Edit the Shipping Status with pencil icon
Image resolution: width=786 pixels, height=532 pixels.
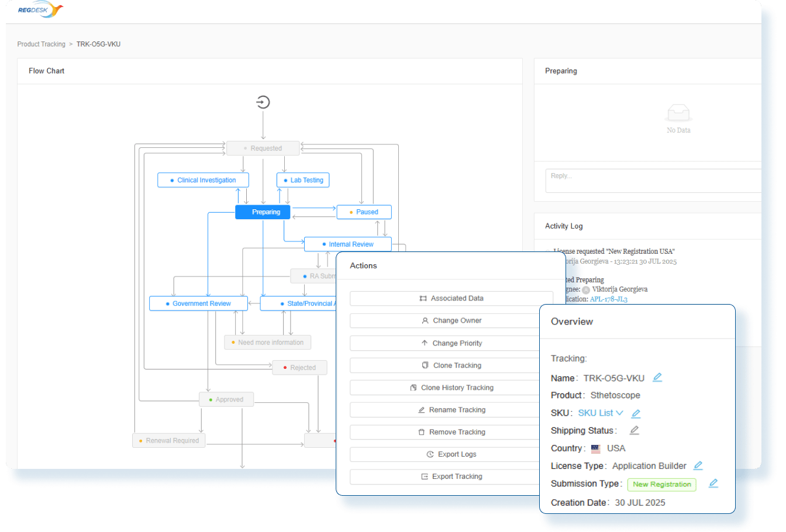click(634, 431)
